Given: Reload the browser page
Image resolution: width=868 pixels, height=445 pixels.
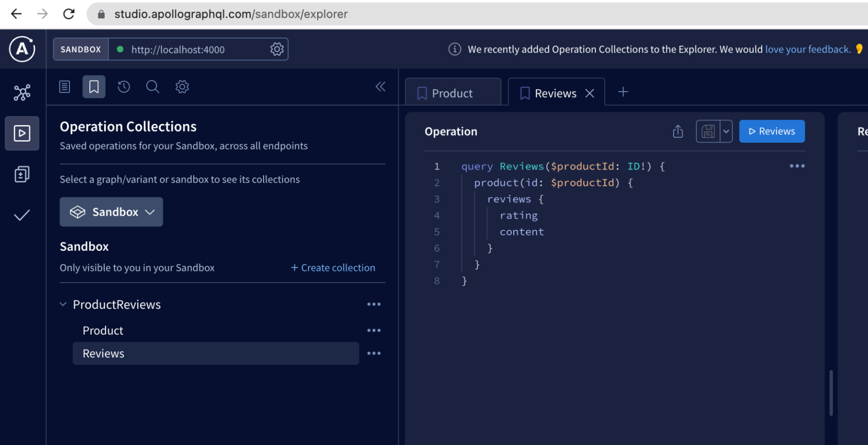Looking at the screenshot, I should (x=69, y=14).
